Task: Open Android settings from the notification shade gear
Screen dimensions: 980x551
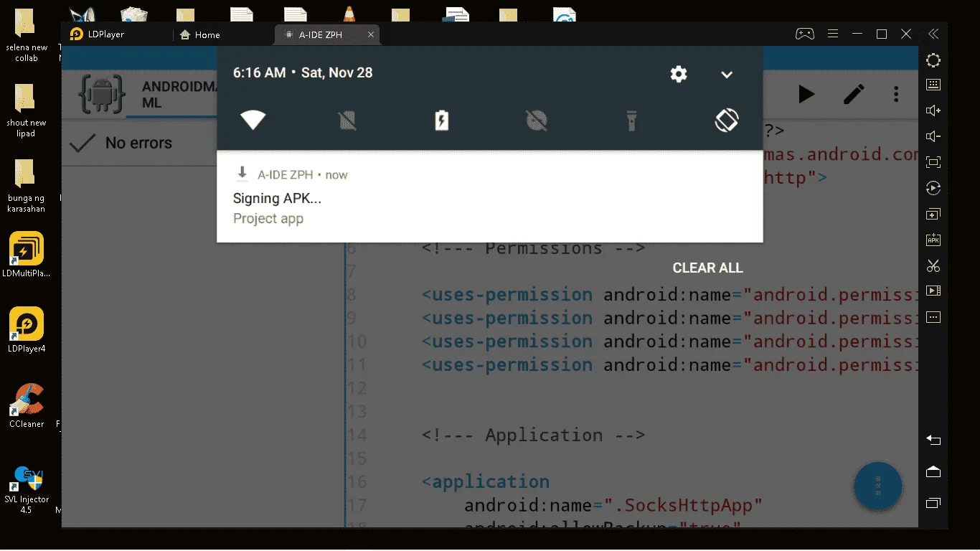Action: (679, 74)
